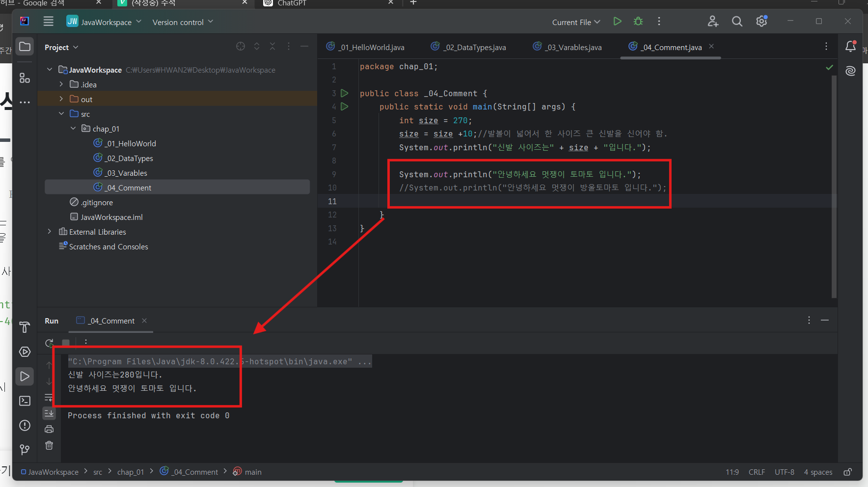Open IDE settings gear icon
This screenshot has width=868, height=487.
[x=761, y=22]
